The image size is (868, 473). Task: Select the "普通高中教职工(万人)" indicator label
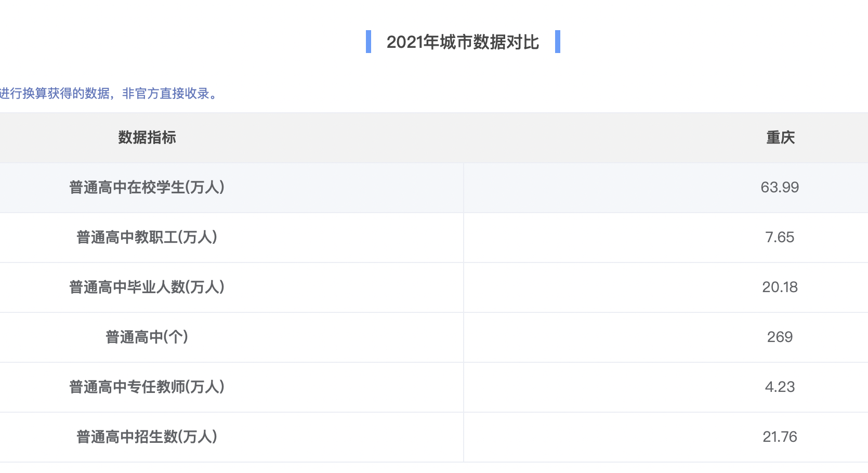tap(147, 238)
